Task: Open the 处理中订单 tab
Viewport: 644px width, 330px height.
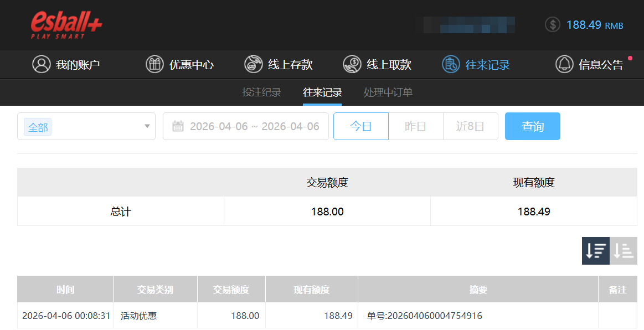Action: tap(387, 92)
